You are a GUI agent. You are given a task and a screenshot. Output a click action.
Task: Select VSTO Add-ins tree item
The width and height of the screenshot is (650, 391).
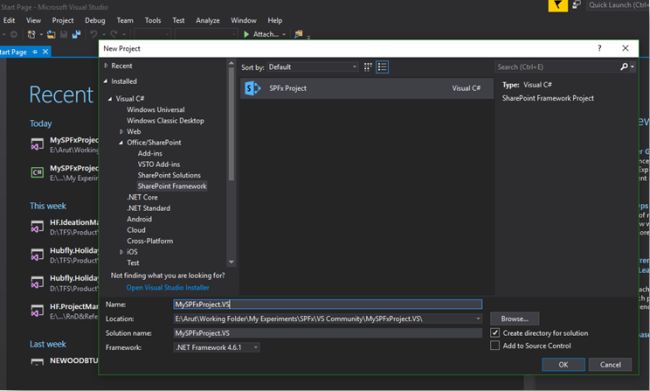pyautogui.click(x=159, y=164)
